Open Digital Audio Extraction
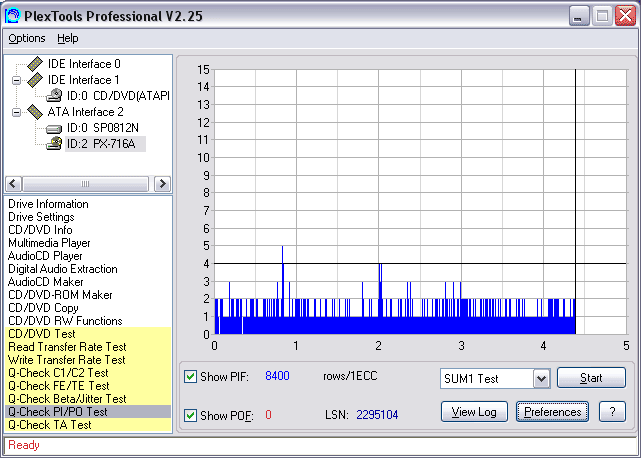641x458 pixels. pyautogui.click(x=63, y=269)
